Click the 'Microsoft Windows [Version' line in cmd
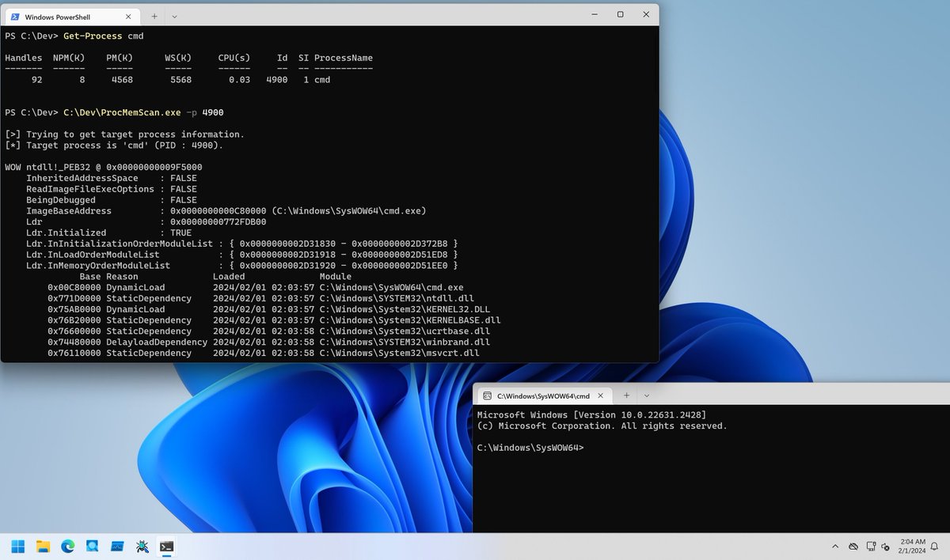This screenshot has width=950, height=560. click(591, 414)
